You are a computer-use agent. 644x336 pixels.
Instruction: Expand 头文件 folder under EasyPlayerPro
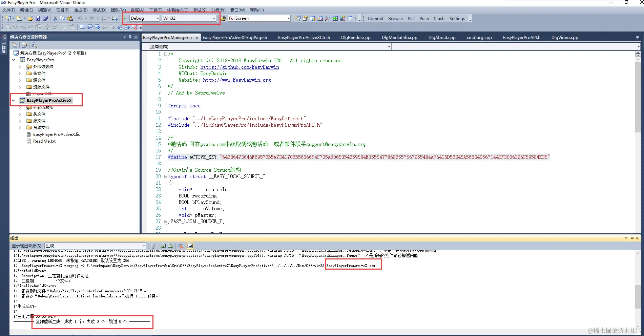tap(20, 73)
